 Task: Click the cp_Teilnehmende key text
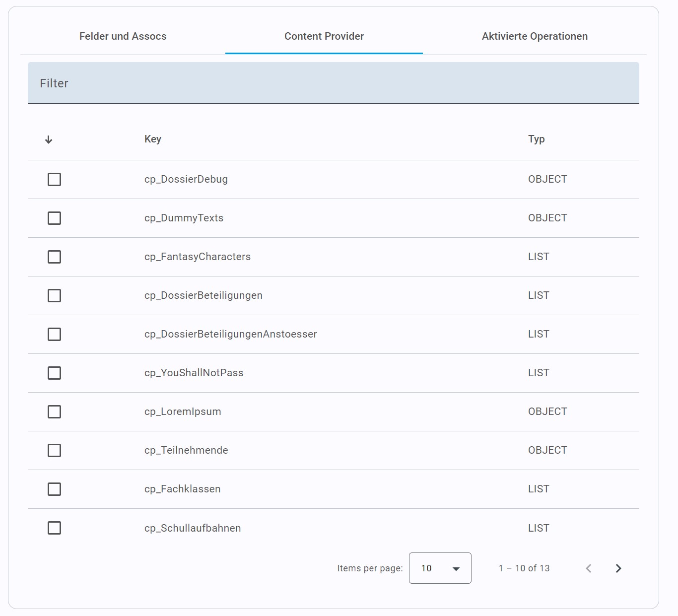point(186,450)
